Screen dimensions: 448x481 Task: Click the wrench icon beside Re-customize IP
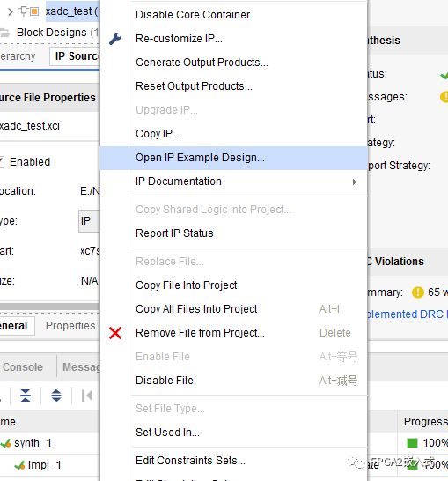tap(115, 39)
